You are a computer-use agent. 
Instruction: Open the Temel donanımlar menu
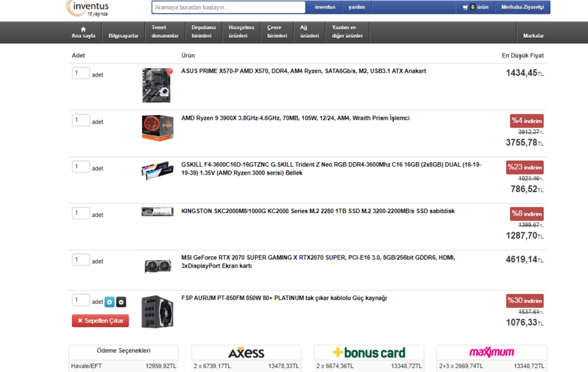(165, 32)
